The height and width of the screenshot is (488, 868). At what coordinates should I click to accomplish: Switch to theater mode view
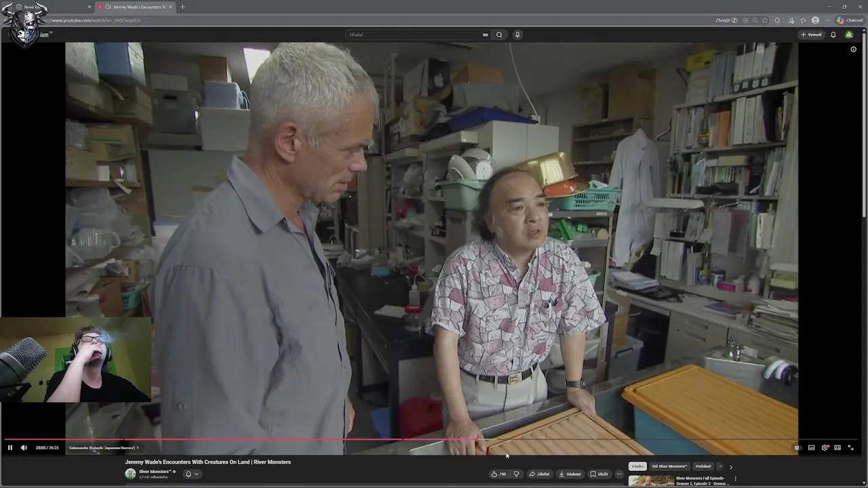[x=837, y=447]
